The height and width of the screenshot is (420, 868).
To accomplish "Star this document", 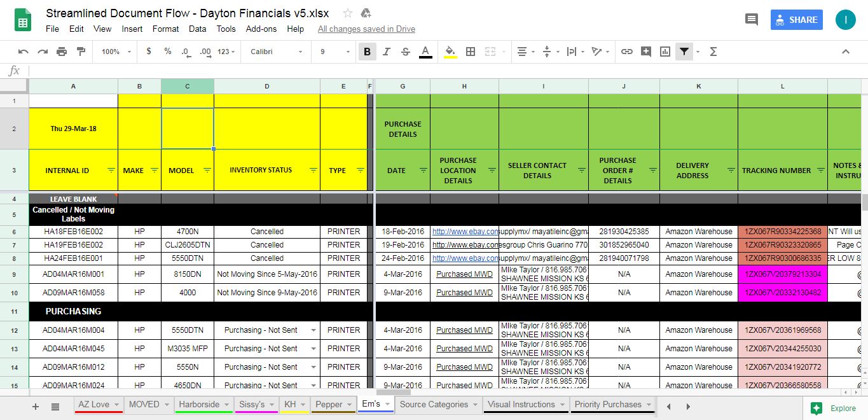I will [x=348, y=13].
